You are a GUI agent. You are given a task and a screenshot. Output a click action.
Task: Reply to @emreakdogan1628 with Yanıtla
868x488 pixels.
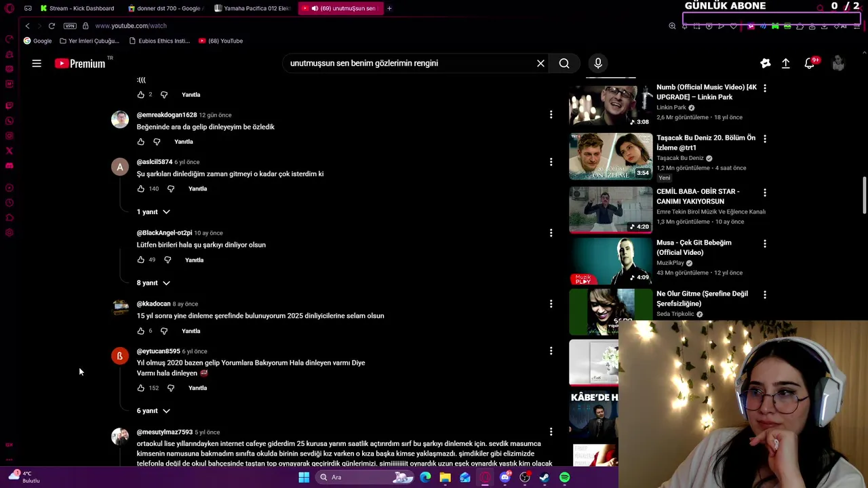tap(184, 142)
